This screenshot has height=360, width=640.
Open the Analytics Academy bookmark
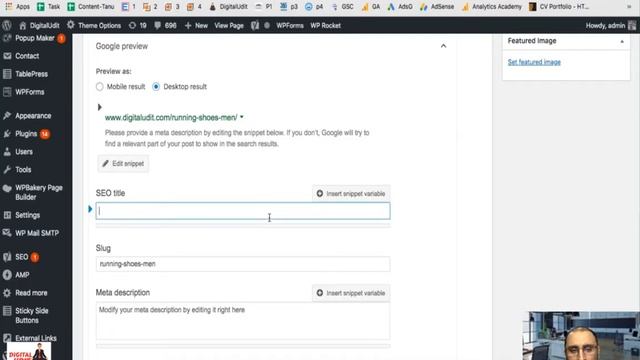coord(491,7)
